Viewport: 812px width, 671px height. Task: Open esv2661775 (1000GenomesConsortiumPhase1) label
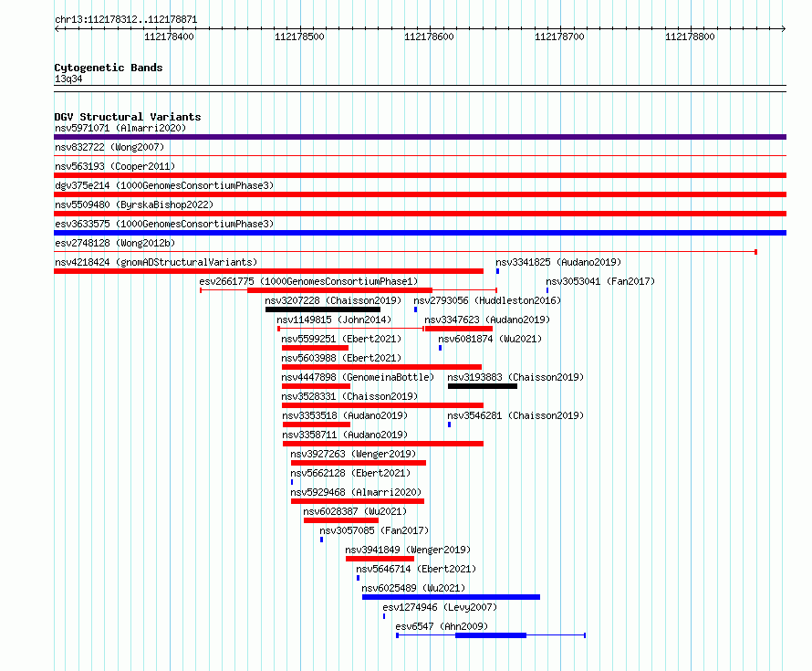click(308, 281)
